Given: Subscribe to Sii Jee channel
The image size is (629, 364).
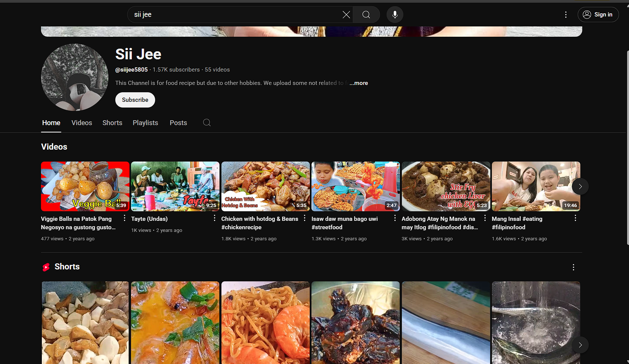Looking at the screenshot, I should (135, 100).
